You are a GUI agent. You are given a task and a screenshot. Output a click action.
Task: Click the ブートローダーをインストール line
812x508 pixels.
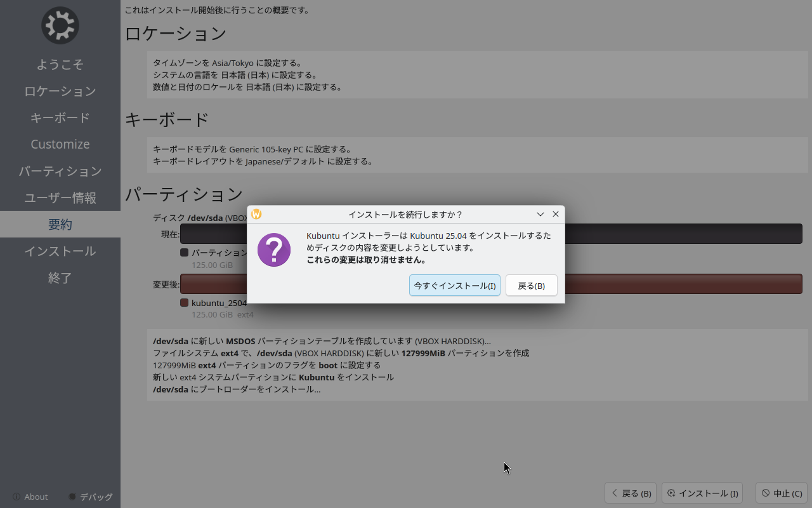pyautogui.click(x=237, y=389)
